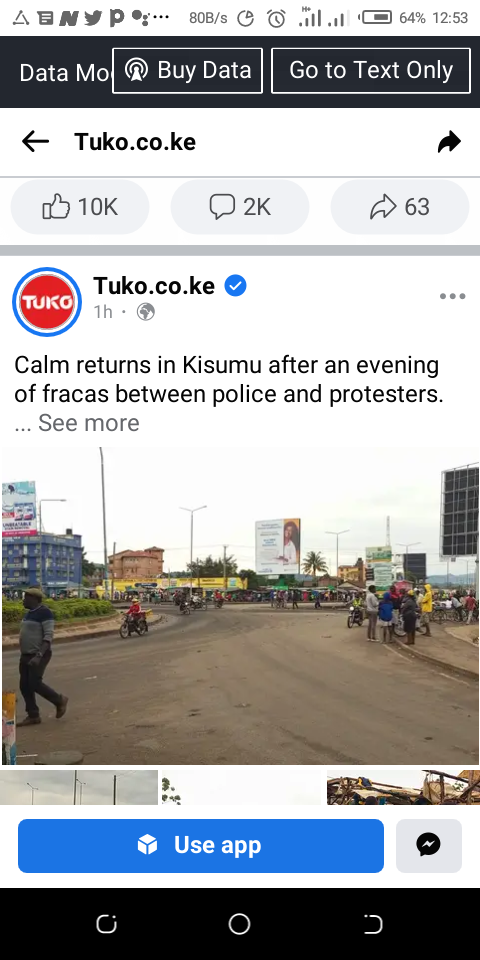Image resolution: width=480 pixels, height=960 pixels.
Task: Tap the share button with 63 shares
Action: 400,207
